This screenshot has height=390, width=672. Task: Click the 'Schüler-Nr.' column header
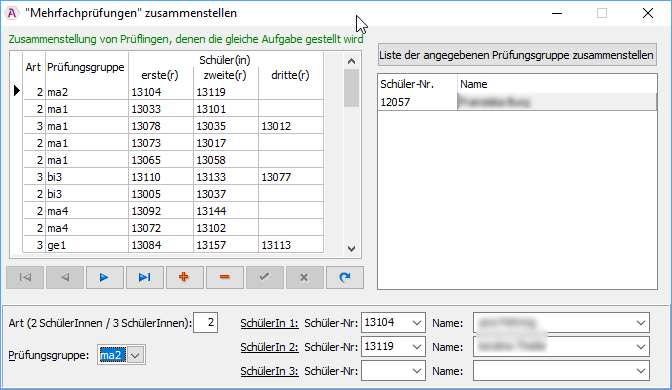pos(417,84)
